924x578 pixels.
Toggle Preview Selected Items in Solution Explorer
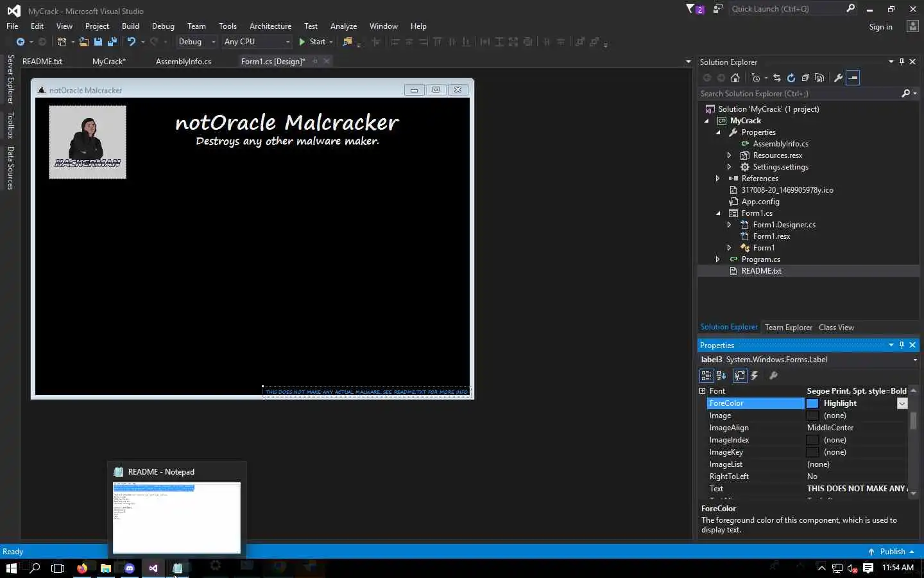(853, 78)
